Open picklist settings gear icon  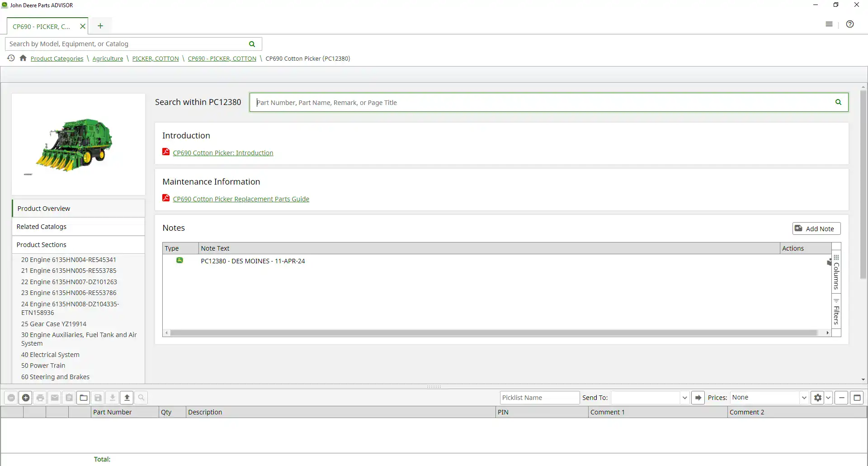coord(817,398)
